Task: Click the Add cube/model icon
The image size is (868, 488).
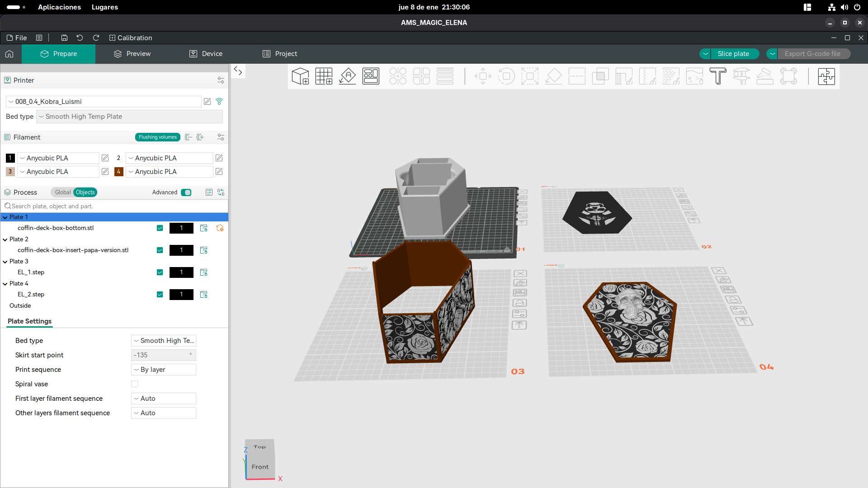Action: [300, 76]
